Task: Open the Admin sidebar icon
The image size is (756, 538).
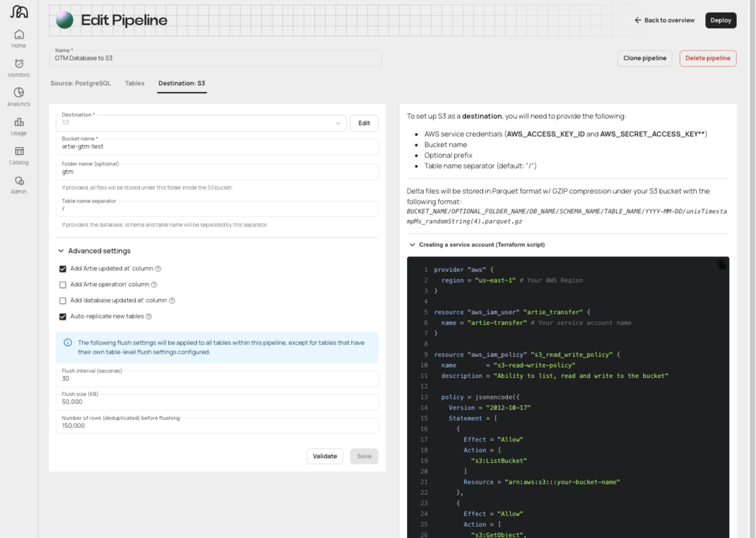Action: click(x=19, y=181)
